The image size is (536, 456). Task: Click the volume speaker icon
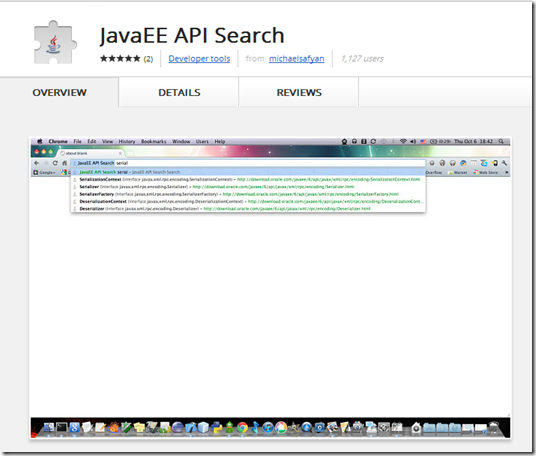413,141
